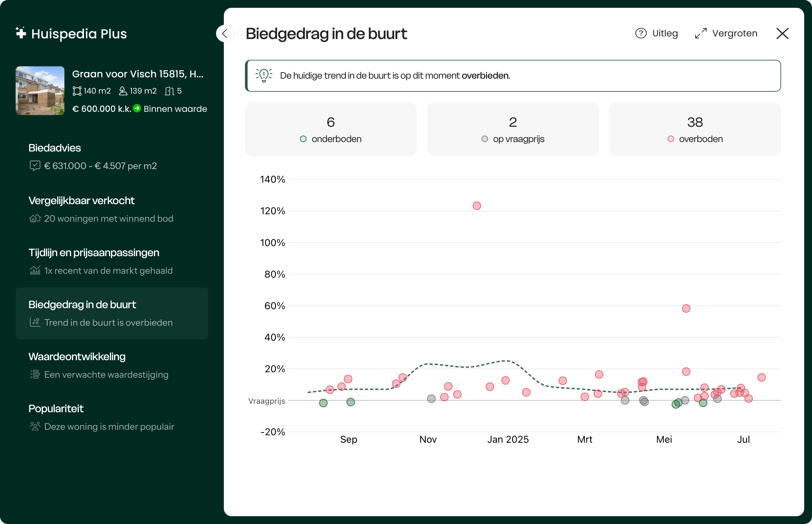Click the lightbulb trend tip icon

264,75
